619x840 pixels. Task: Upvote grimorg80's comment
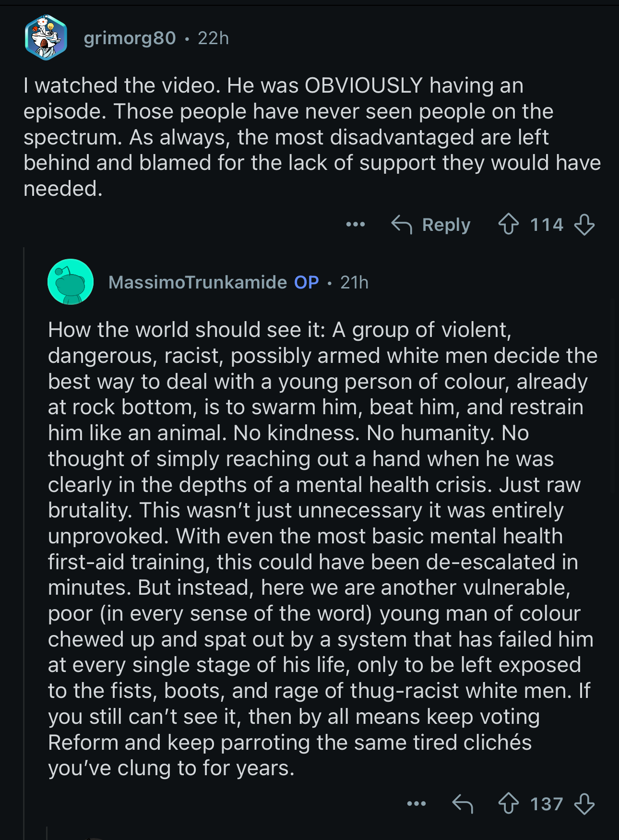(508, 225)
